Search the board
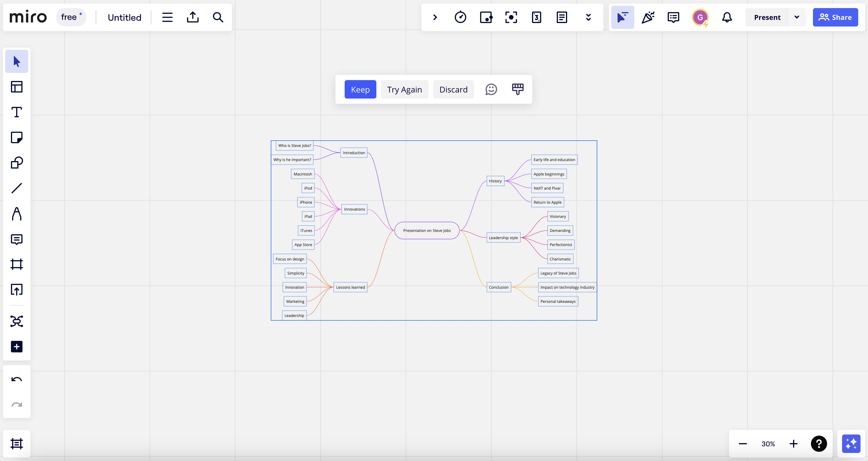The width and height of the screenshot is (868, 461). tap(218, 17)
